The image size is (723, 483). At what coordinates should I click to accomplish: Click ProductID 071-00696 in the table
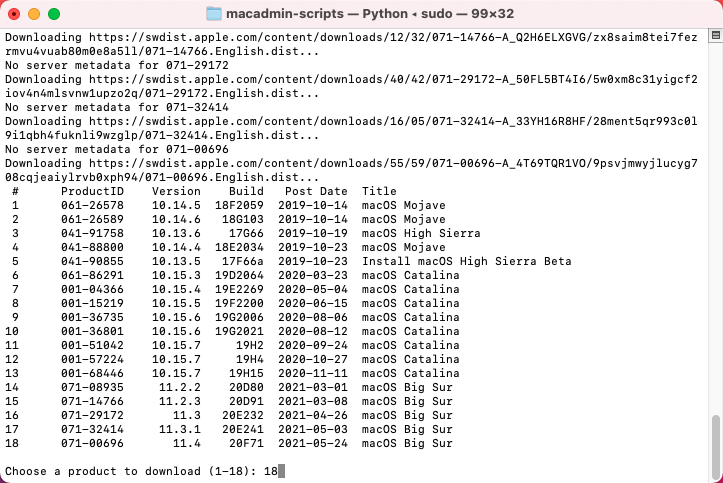[92, 443]
